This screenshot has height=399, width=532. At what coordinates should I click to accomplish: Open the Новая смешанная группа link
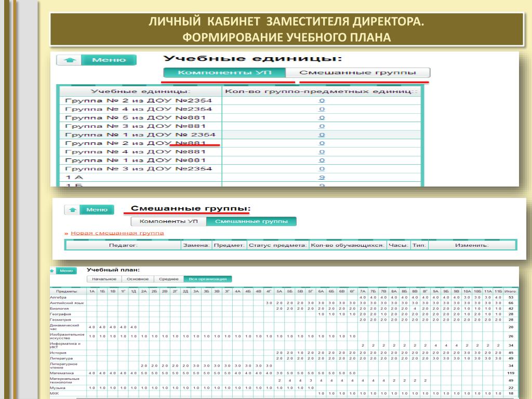pyautogui.click(x=117, y=233)
